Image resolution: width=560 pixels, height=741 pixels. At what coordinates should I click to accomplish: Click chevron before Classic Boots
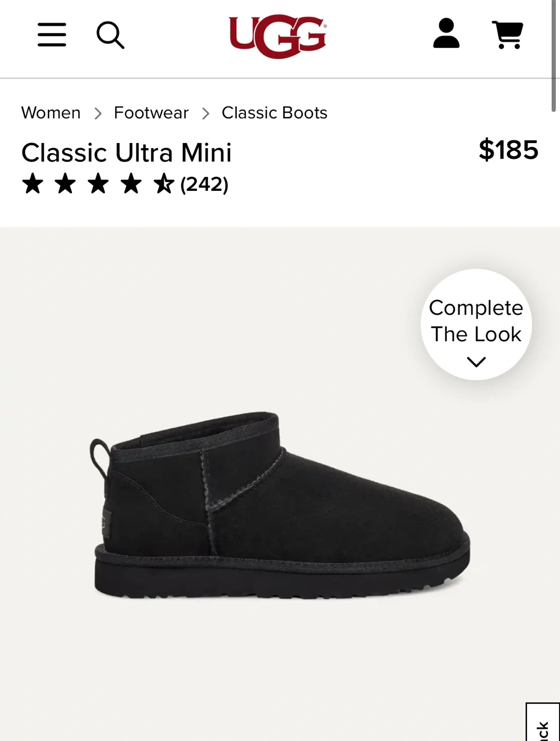(x=205, y=113)
